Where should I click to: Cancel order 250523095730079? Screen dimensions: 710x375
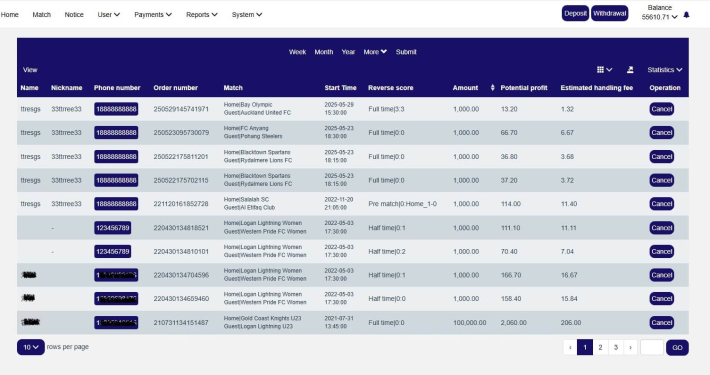(662, 133)
